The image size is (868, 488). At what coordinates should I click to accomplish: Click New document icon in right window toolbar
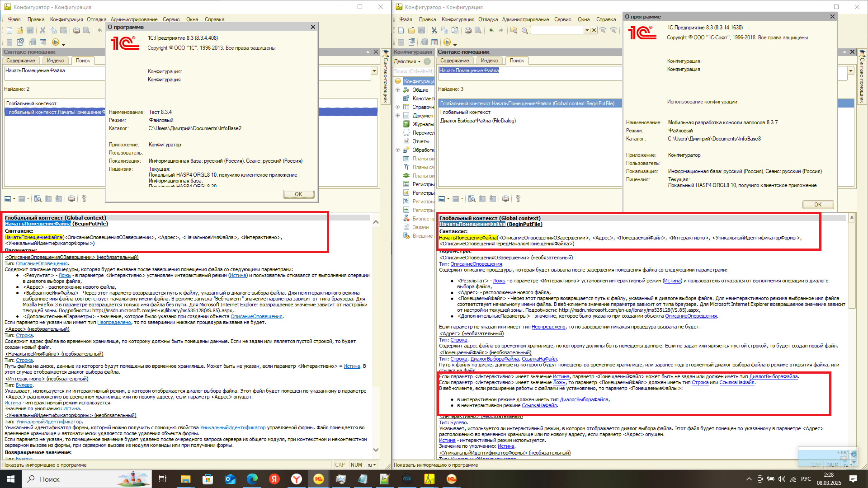tap(401, 30)
